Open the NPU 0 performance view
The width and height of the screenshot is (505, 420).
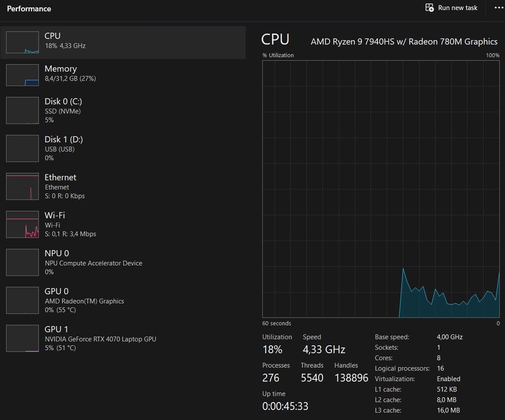123,263
